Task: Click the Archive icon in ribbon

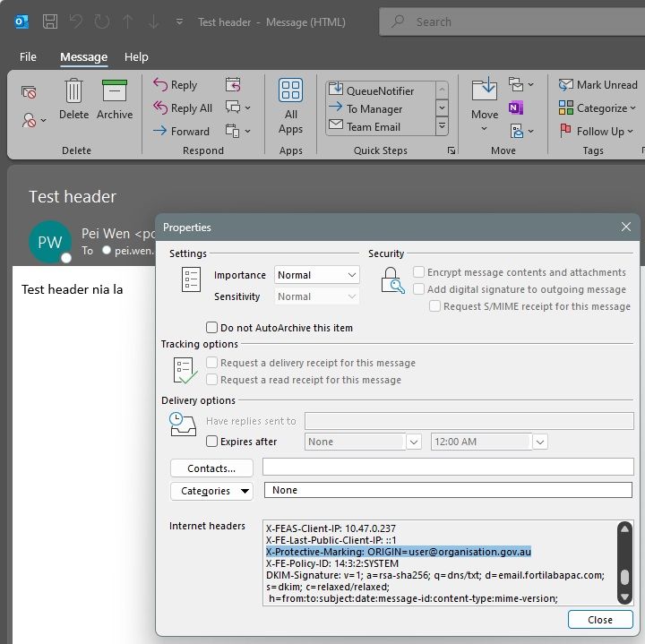Action: [115, 91]
